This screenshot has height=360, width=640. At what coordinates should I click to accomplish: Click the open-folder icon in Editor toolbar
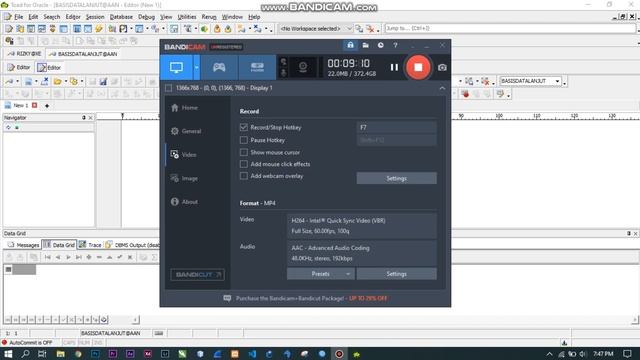click(x=57, y=82)
